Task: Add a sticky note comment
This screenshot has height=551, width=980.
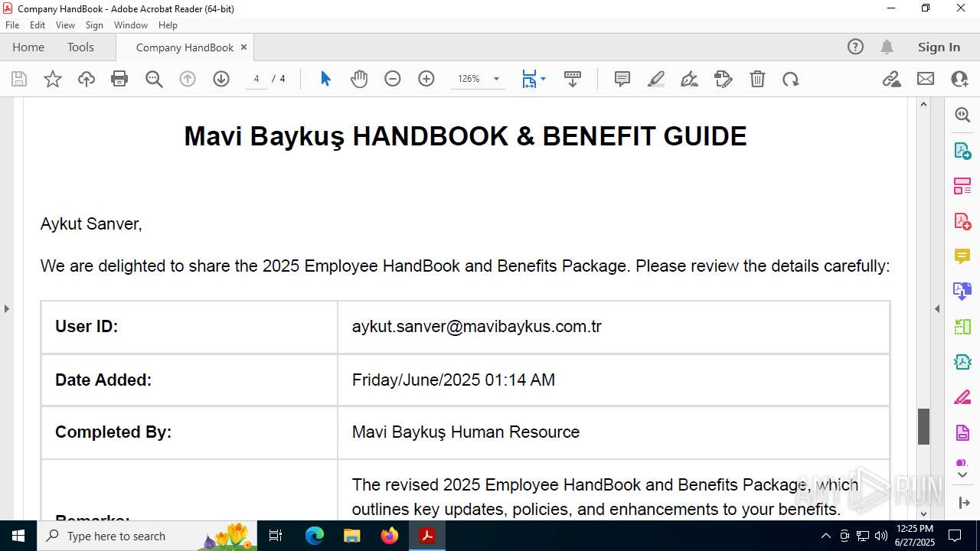Action: pos(622,79)
